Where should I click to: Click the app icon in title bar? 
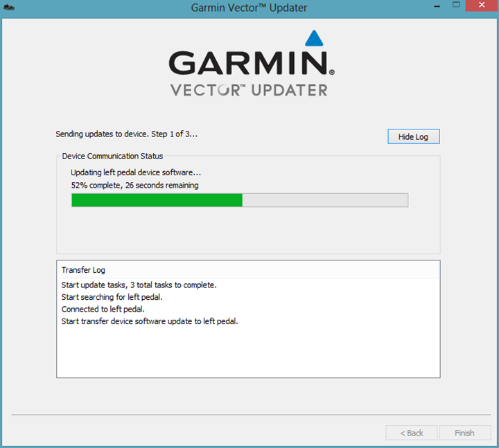pos(9,7)
